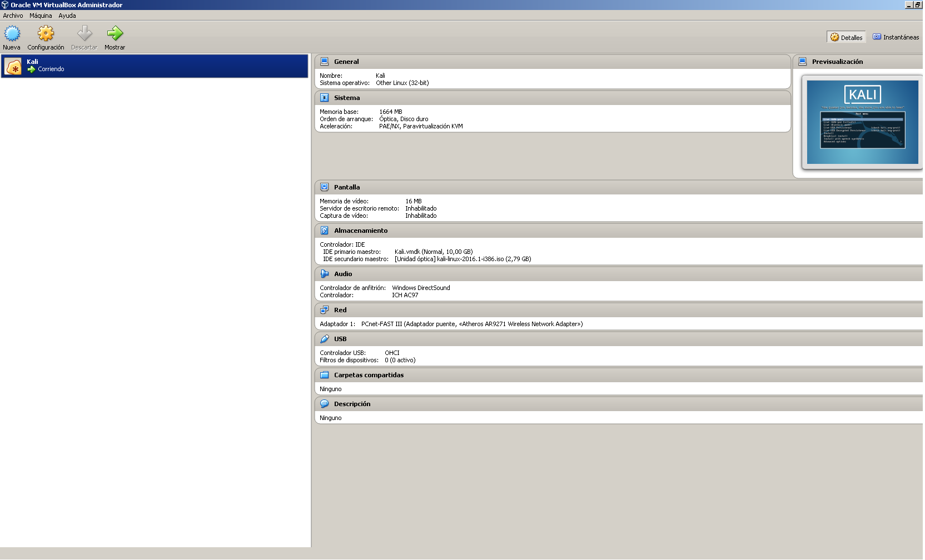Click the Descripción speech bubble icon

coord(325,404)
